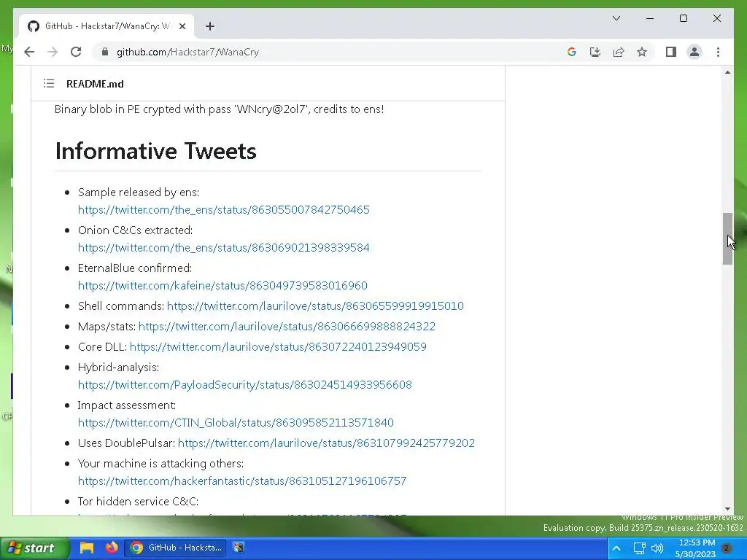Screen dimensions: 747x560
Task: Go forward in browser history
Action: [53, 52]
